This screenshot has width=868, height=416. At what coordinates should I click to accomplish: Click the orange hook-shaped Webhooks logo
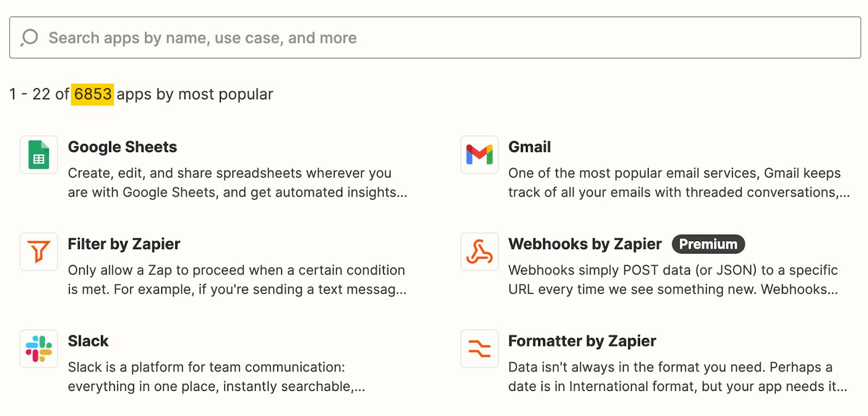479,253
